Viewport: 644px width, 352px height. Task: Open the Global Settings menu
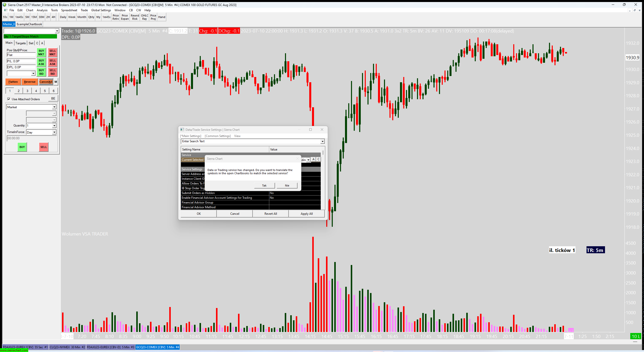[101, 10]
